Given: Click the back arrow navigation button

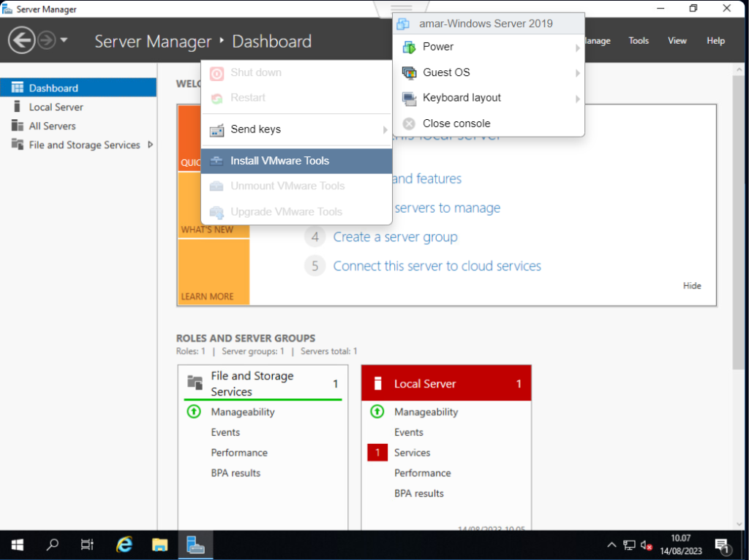Looking at the screenshot, I should 21,40.
